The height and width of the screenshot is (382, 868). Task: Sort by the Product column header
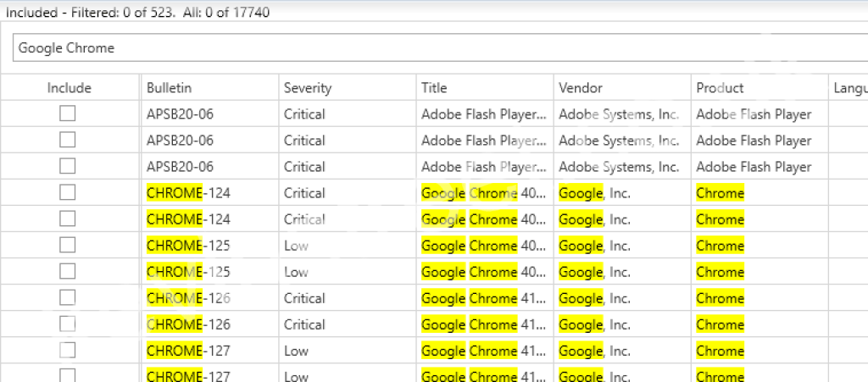click(759, 88)
